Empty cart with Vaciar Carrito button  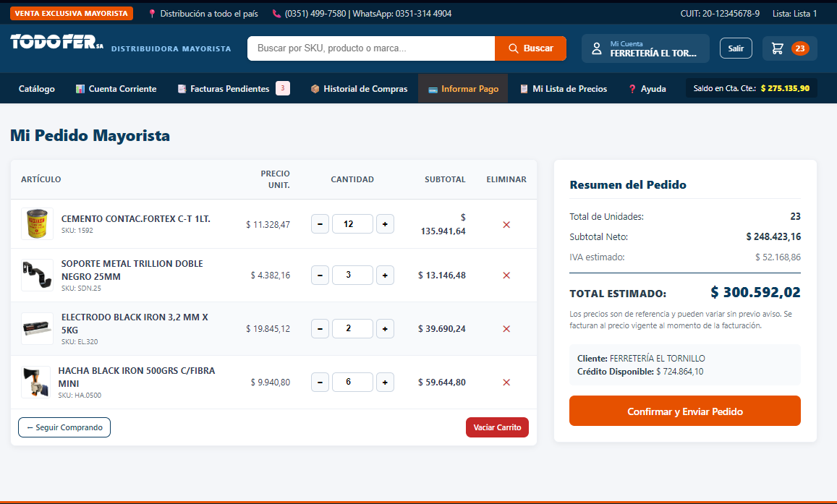pos(498,427)
